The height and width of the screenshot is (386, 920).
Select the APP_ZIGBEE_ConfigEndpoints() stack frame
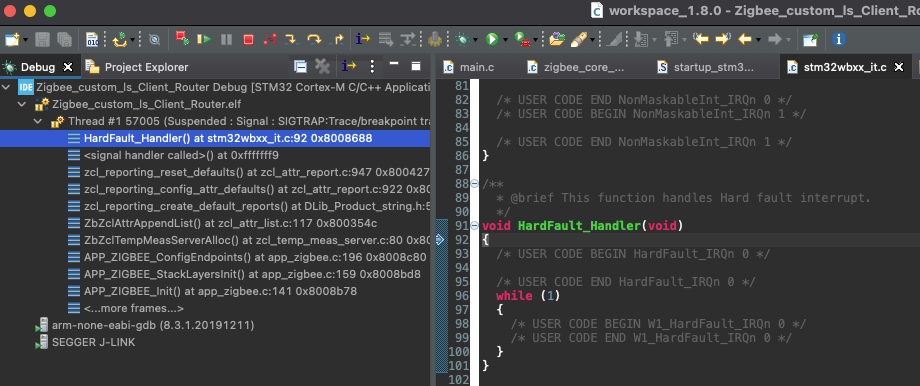point(215,257)
